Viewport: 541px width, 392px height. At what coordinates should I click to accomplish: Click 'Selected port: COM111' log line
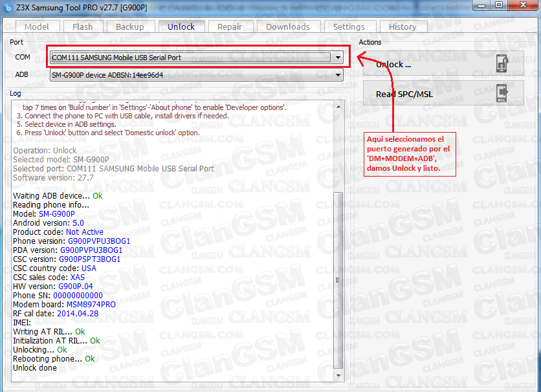click(x=113, y=169)
